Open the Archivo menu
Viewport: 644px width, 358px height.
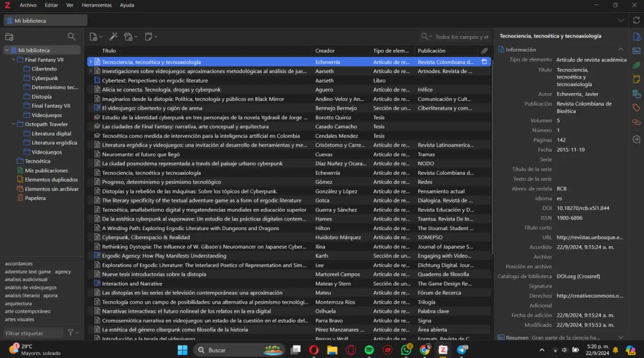coord(28,5)
